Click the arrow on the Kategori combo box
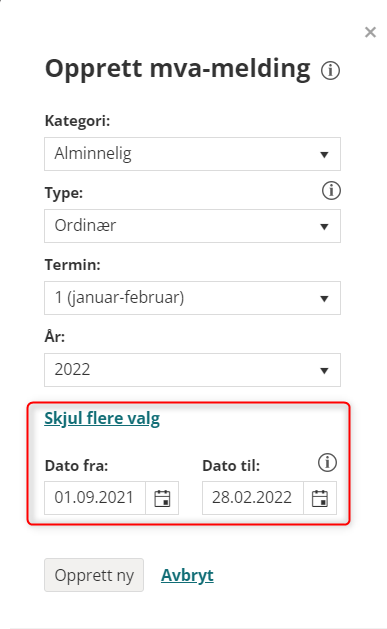 [x=324, y=155]
